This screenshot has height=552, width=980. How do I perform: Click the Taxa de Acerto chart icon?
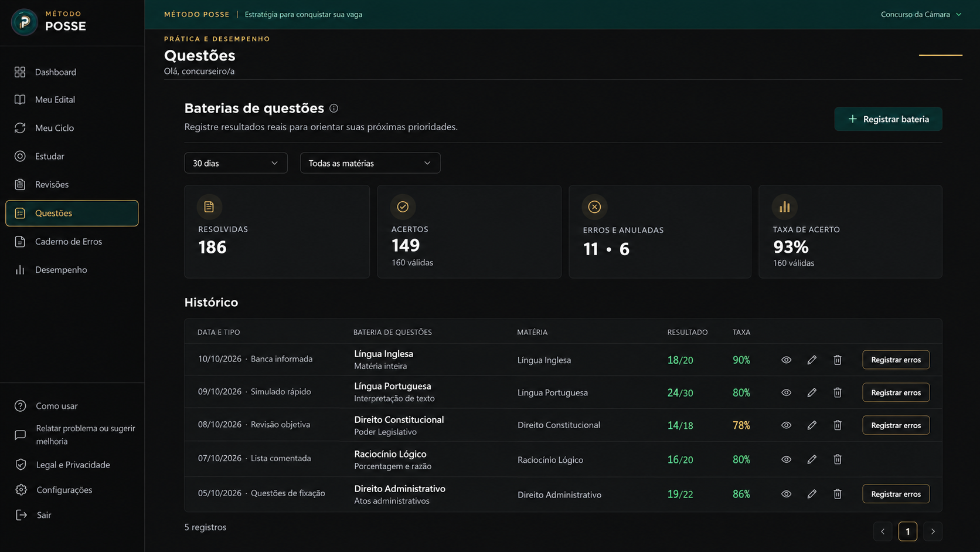point(784,206)
